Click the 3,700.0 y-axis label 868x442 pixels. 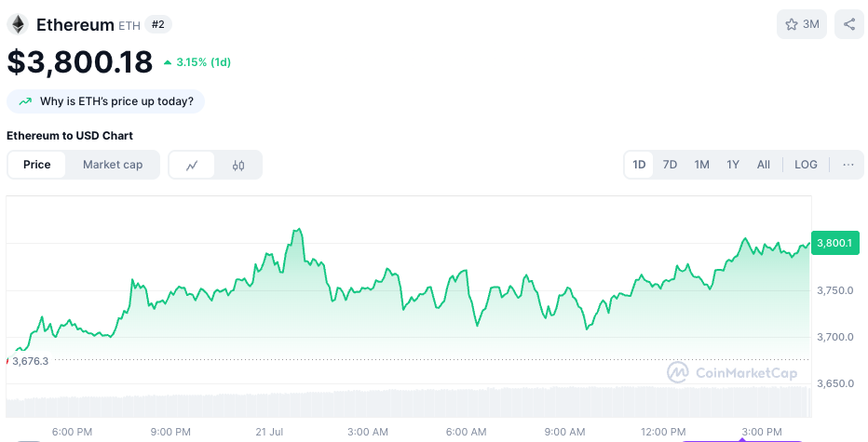click(x=834, y=337)
